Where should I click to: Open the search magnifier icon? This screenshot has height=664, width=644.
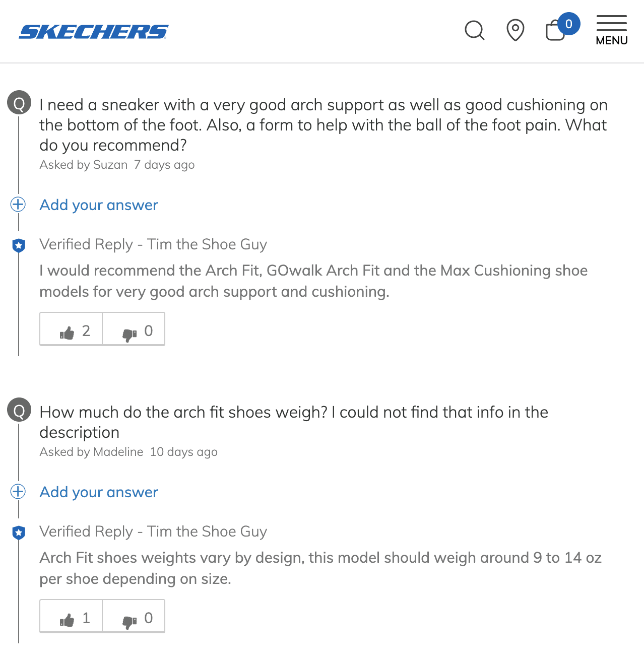point(474,30)
